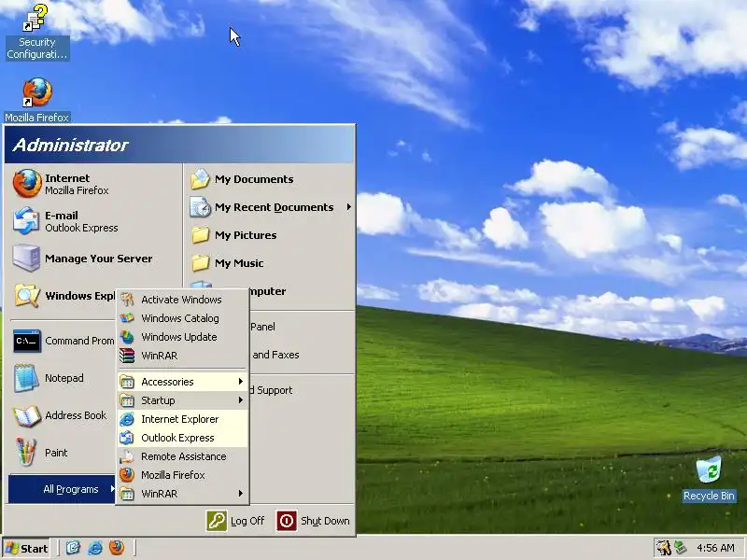Launch Mozilla Firefox from All Programs submenu
This screenshot has height=560, width=747.
pyautogui.click(x=182, y=475)
